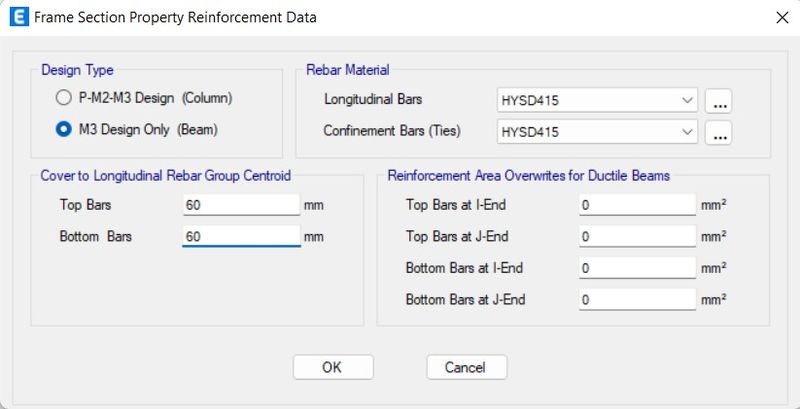Select P-M2-M3 Design (Column) radio button

[x=63, y=98]
